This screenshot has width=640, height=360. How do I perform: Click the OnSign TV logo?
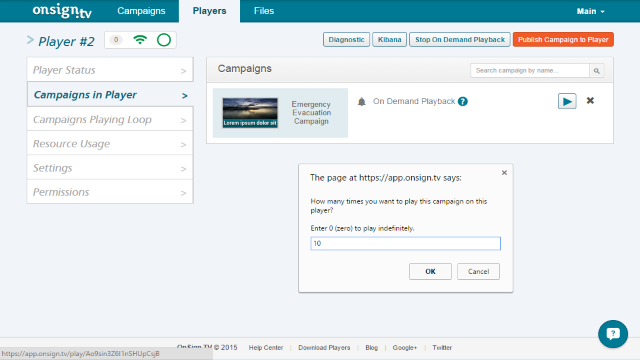click(x=62, y=11)
